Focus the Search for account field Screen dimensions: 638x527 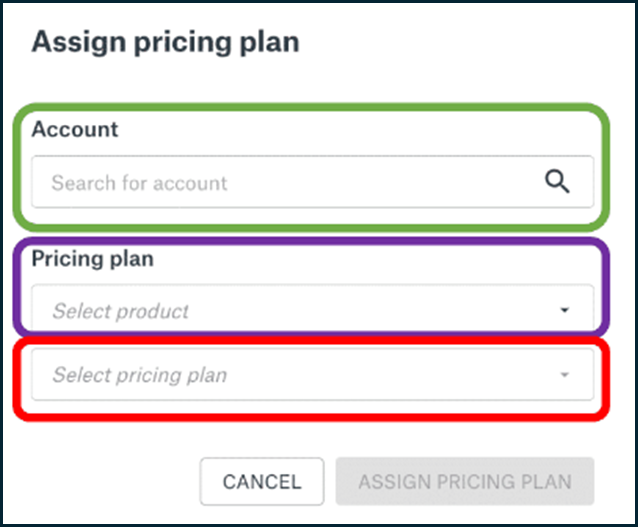(312, 182)
